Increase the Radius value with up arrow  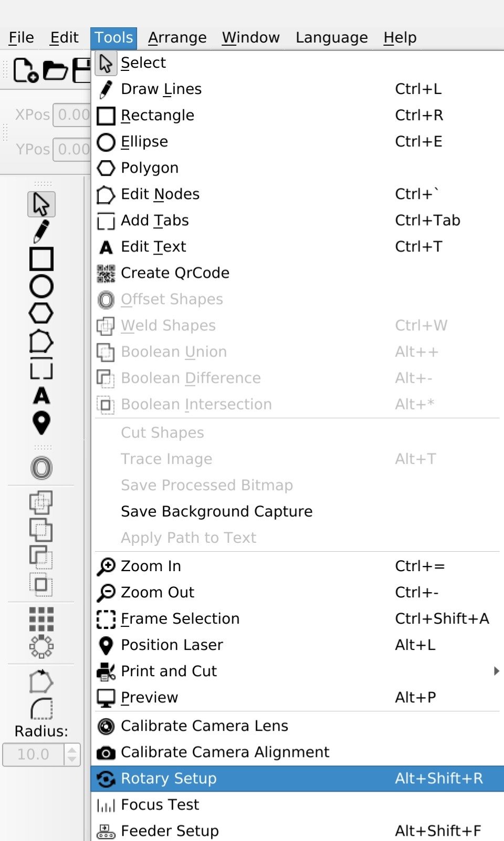[x=72, y=749]
